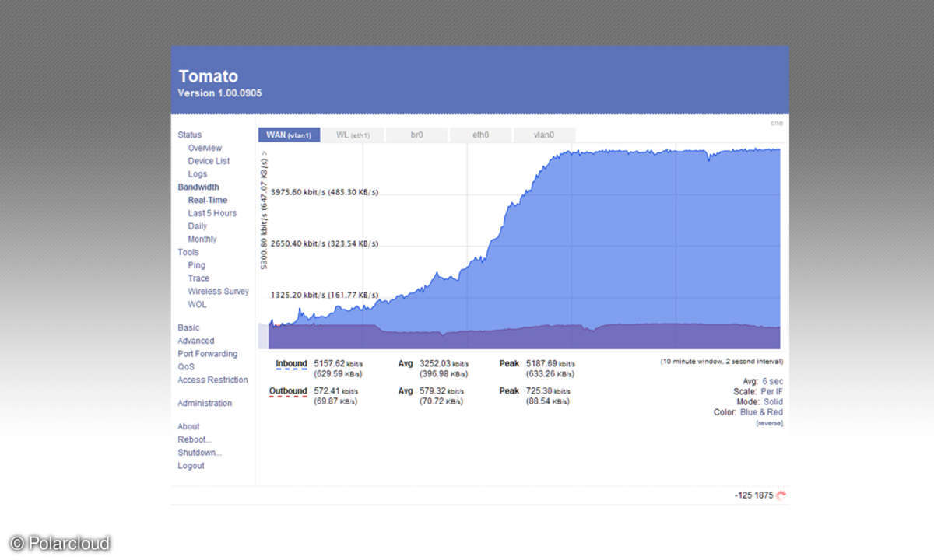Change the scale setting Per IF
934x560 pixels.
coord(771,391)
